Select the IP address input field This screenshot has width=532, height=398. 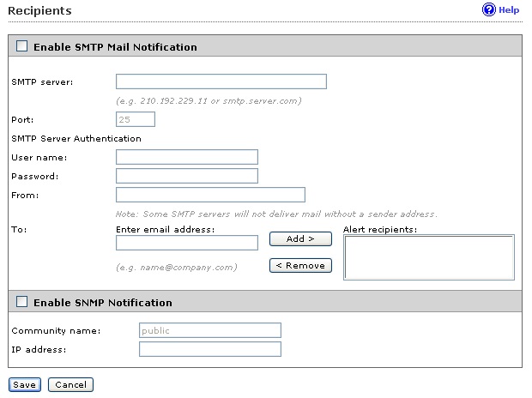[x=209, y=349]
